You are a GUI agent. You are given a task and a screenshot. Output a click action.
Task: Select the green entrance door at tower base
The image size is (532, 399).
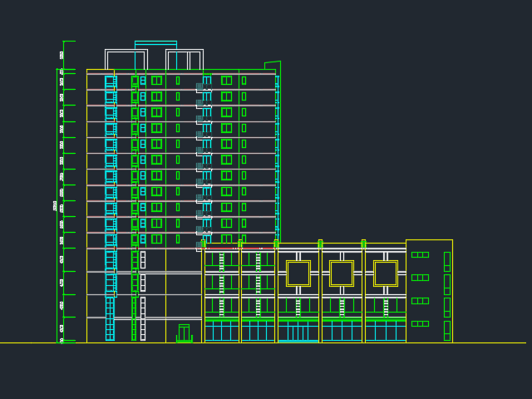coord(184,332)
